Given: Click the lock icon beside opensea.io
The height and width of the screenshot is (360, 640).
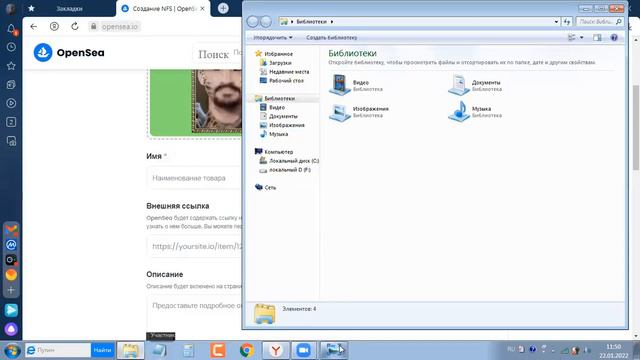Looking at the screenshot, I should click(93, 27).
